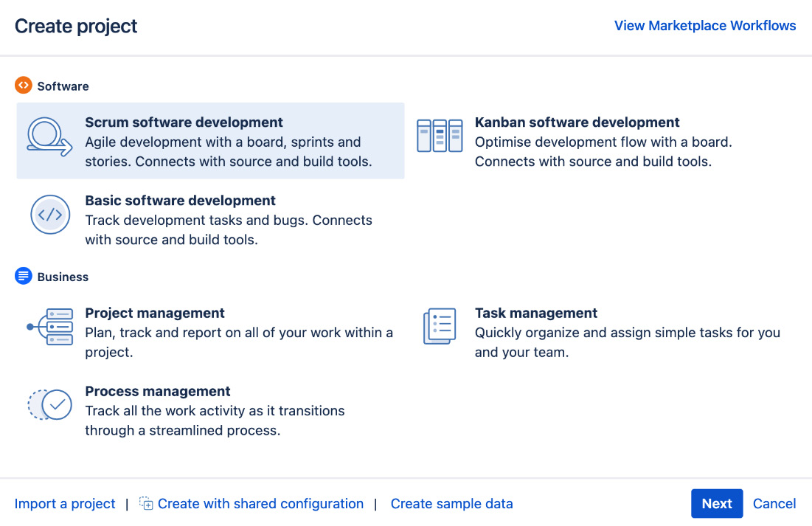Screen dimensions: 812x526
Task: Click the Basic software development code icon
Action: [x=50, y=215]
